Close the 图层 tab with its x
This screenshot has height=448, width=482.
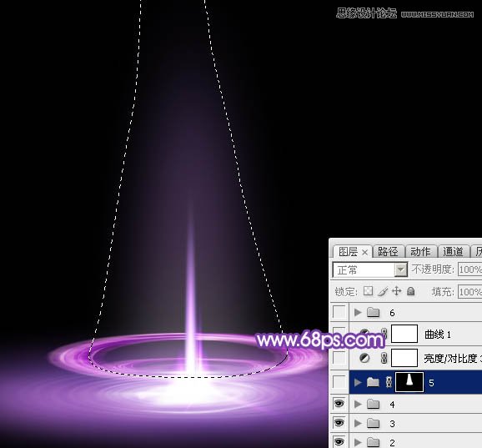coord(365,253)
